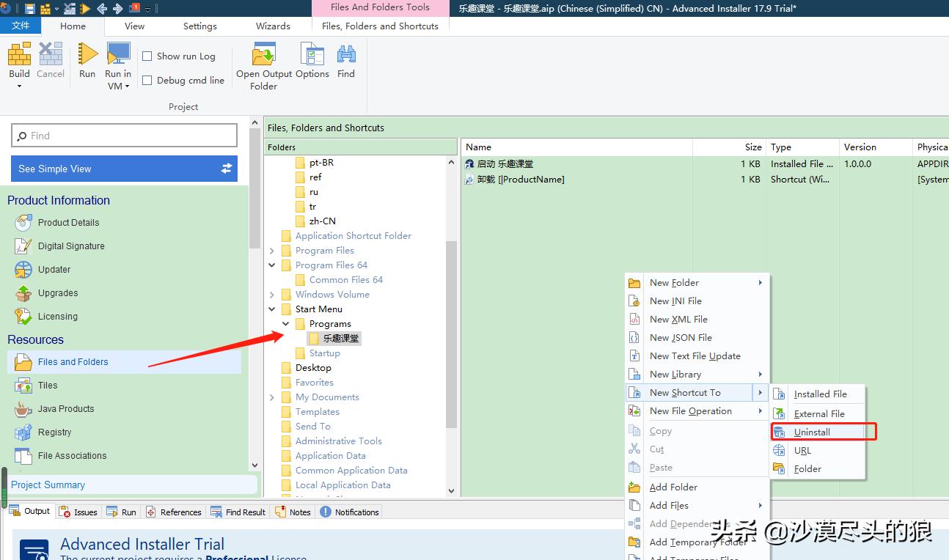
Task: Switch to the Wizards ribbon tab
Action: tap(273, 26)
